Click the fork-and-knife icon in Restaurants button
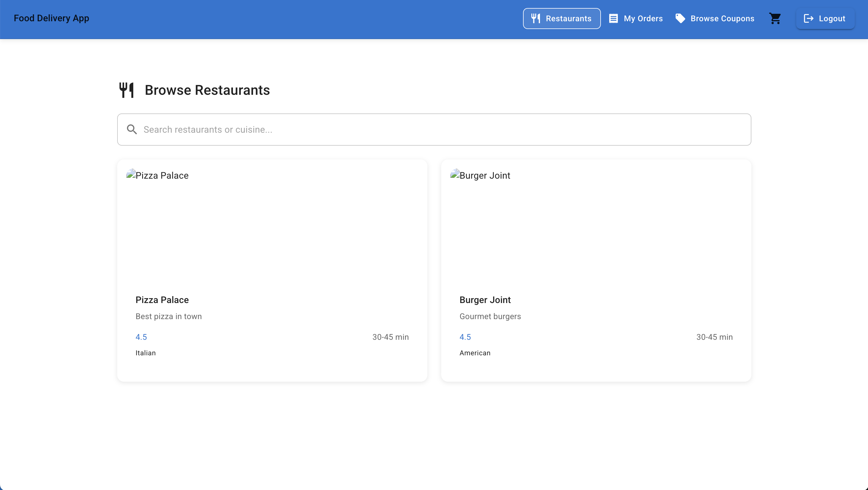Viewport: 868px width, 490px height. pyautogui.click(x=536, y=19)
